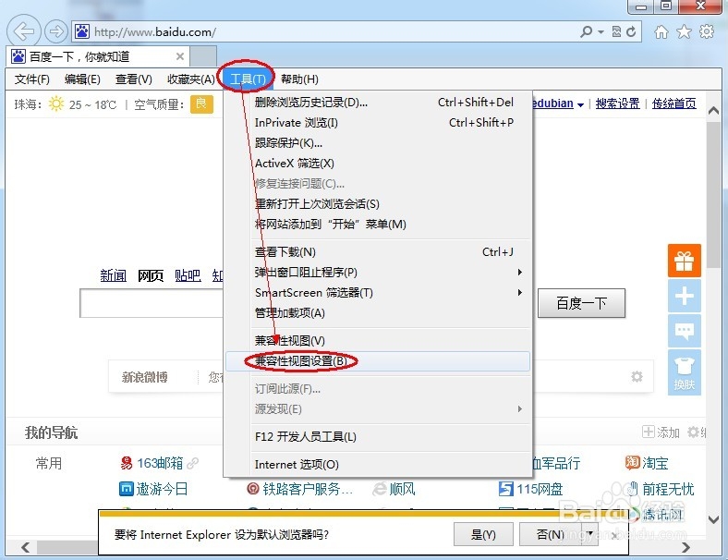Click the Baidu paw icon in address bar
The image size is (728, 560).
tap(82, 31)
